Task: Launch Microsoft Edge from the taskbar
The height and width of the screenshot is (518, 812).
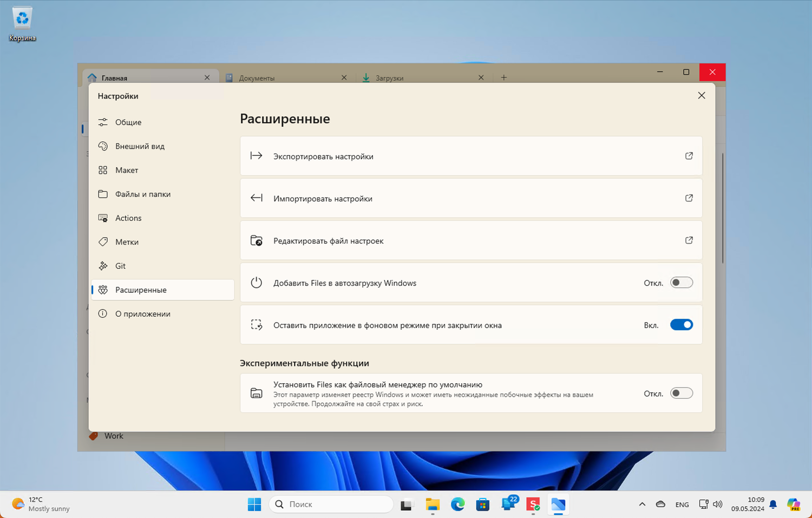Action: (458, 504)
